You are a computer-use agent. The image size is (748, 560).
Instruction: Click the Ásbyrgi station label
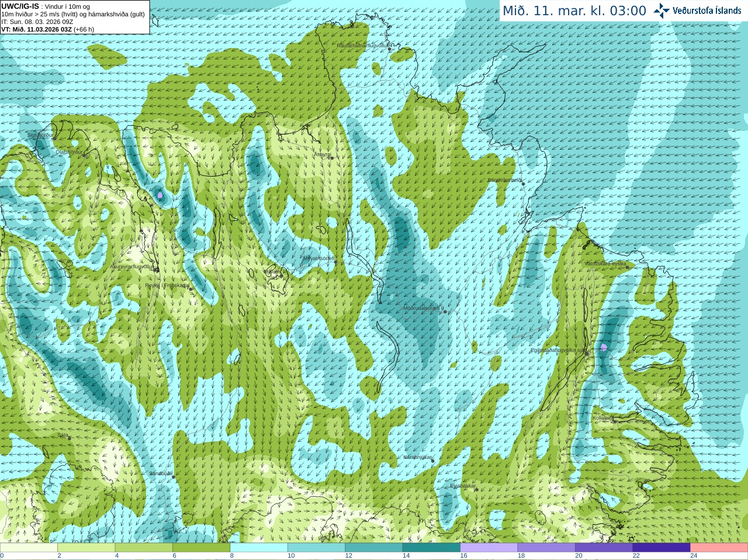(x=321, y=155)
